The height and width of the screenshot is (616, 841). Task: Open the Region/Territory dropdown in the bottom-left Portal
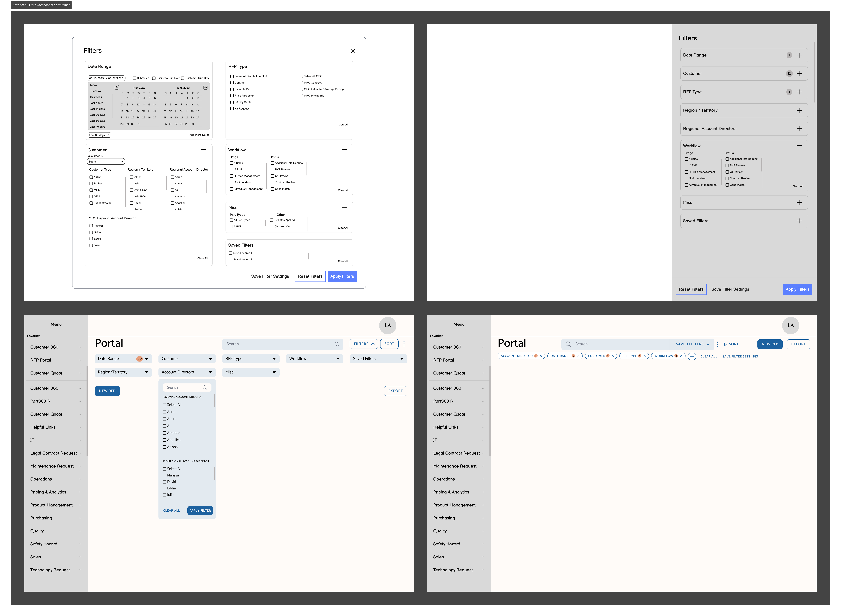pyautogui.click(x=123, y=372)
